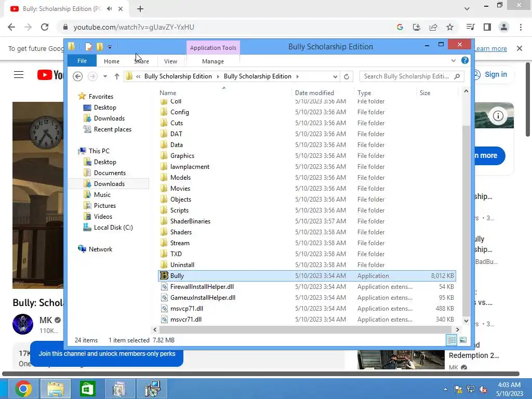
Task: Open the Manage ribbon tab
Action: 213,61
